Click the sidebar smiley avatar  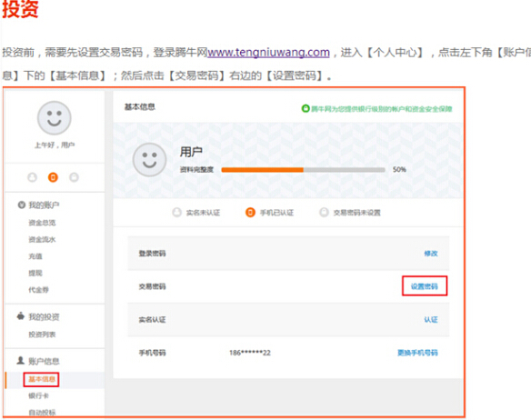tap(55, 118)
